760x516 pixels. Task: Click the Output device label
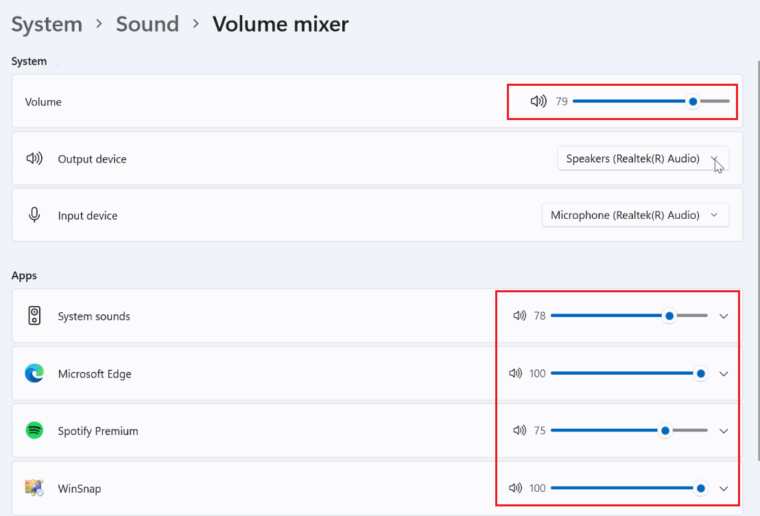point(92,159)
